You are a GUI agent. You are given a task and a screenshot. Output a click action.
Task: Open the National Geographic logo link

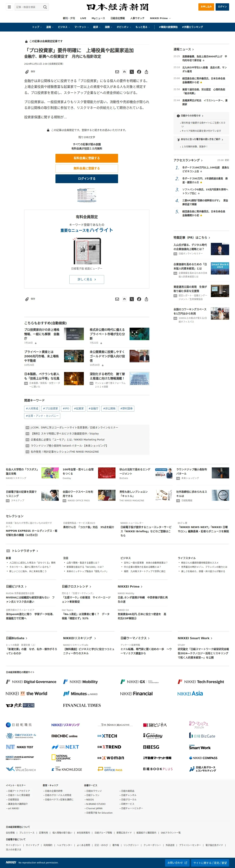coord(61,758)
